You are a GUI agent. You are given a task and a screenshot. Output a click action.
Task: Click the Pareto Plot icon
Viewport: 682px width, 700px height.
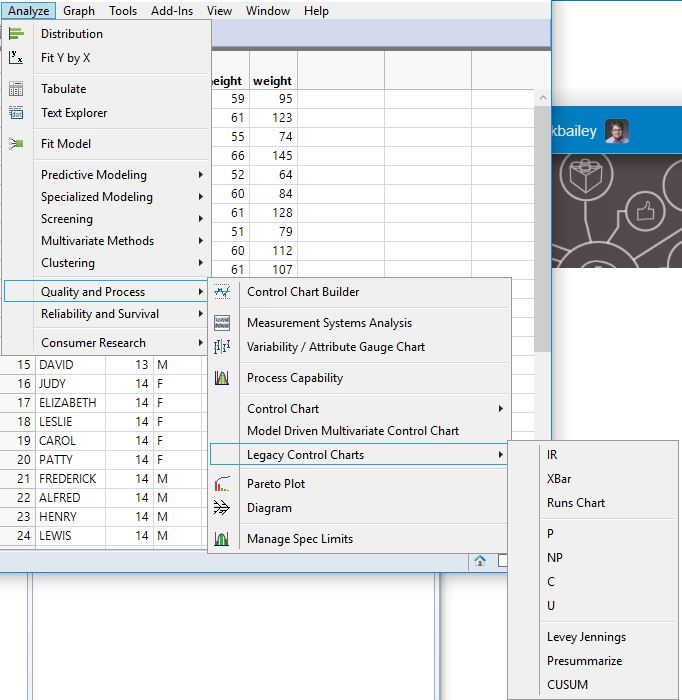(x=222, y=483)
